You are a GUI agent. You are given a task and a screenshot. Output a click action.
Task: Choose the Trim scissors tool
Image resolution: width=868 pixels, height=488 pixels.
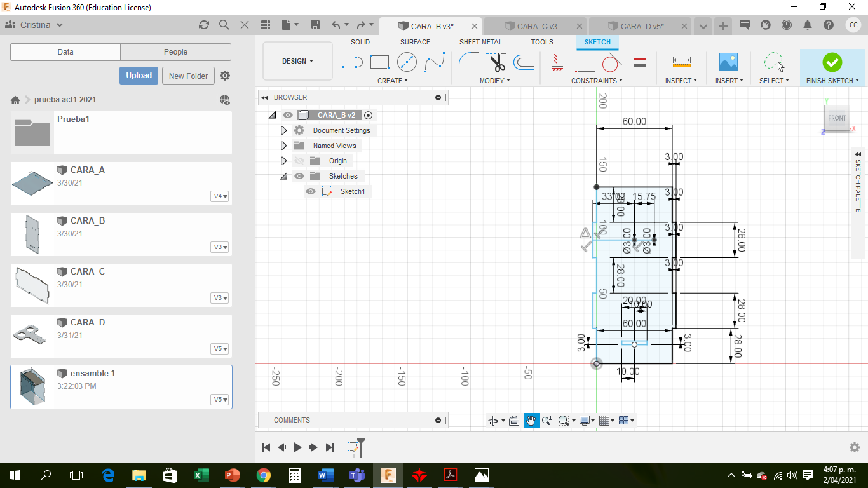tap(497, 62)
